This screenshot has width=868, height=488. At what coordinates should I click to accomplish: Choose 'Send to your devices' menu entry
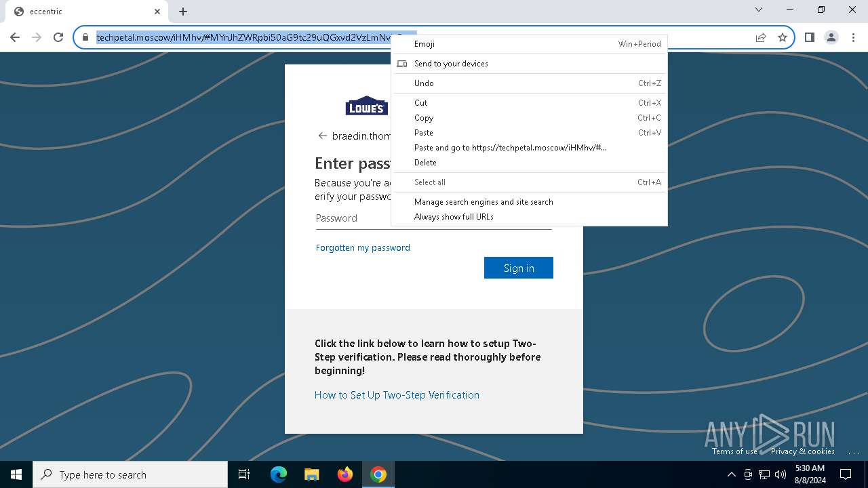(x=530, y=64)
